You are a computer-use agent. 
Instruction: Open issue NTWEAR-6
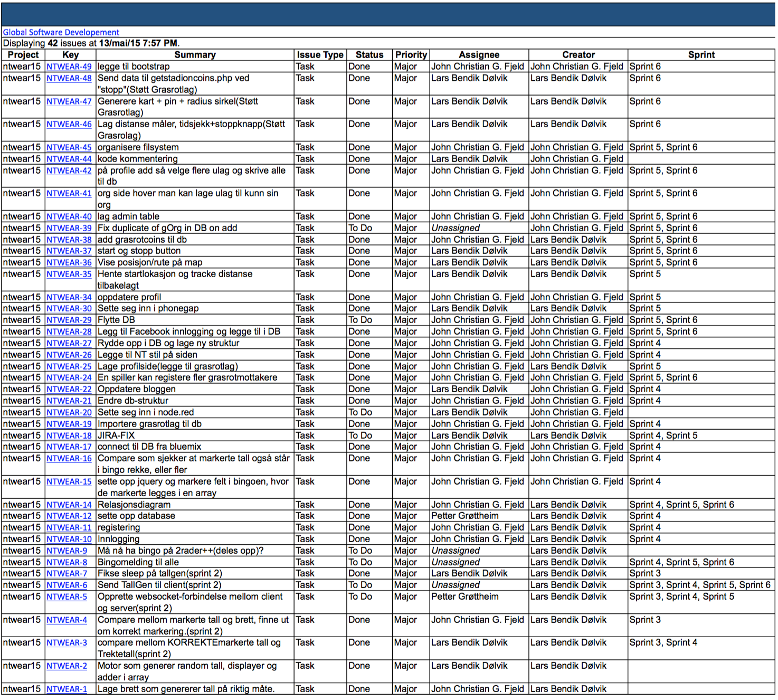coord(67,585)
